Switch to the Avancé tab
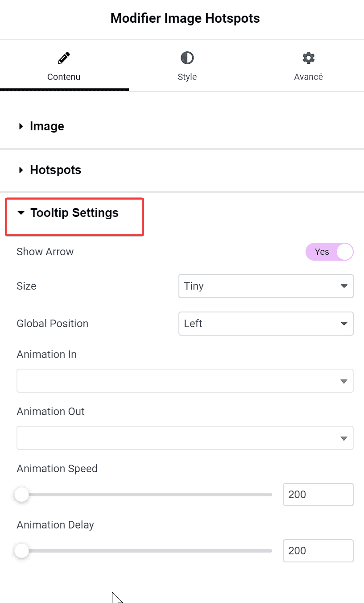The image size is (364, 603). tap(308, 66)
